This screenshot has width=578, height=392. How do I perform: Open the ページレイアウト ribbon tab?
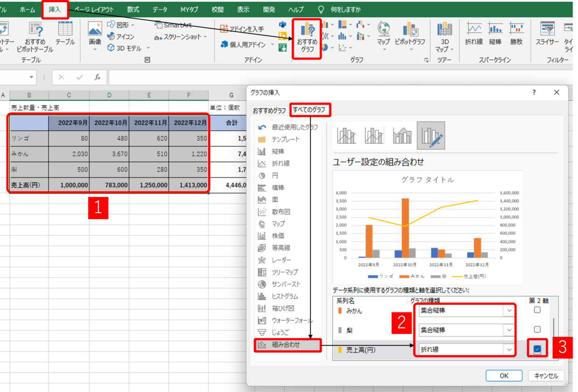point(94,9)
